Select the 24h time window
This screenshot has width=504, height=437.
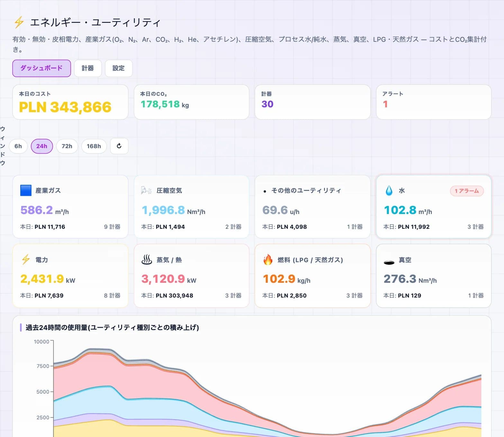[x=42, y=146]
